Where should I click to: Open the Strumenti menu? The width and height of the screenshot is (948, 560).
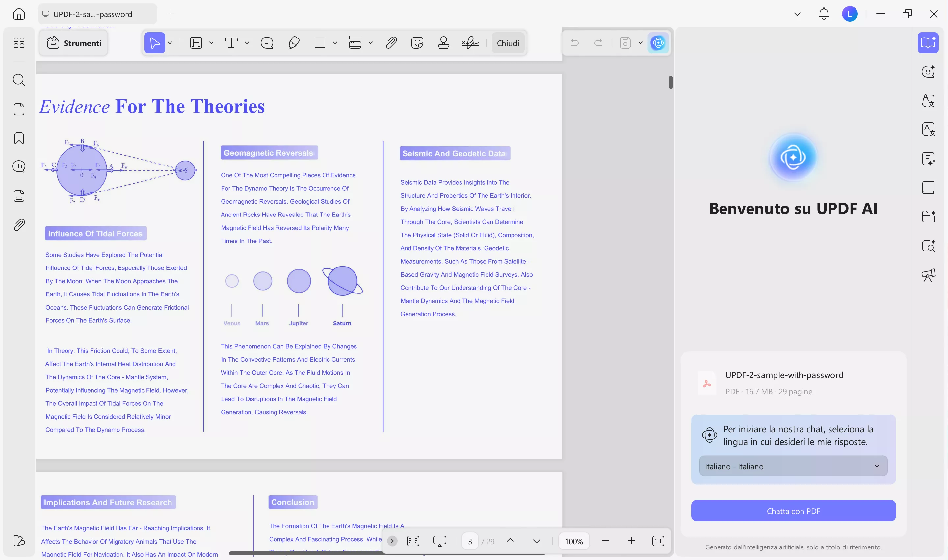point(74,43)
